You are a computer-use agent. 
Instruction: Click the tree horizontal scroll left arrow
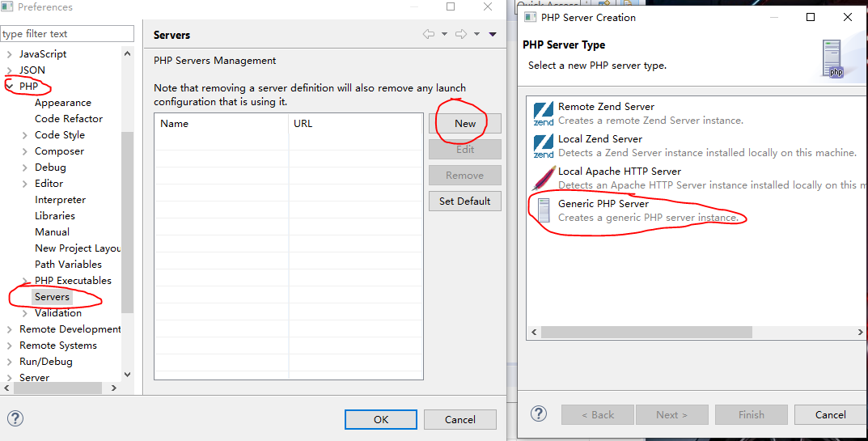(6, 388)
